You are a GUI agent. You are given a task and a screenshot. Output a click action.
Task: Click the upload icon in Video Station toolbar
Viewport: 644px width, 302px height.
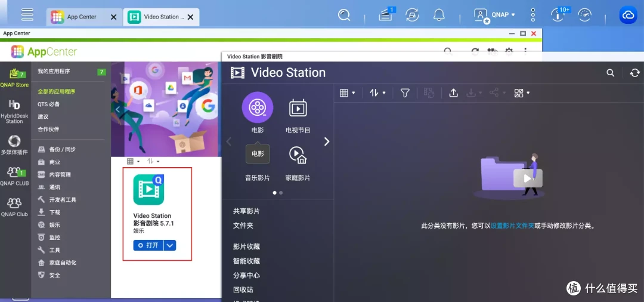tap(453, 93)
